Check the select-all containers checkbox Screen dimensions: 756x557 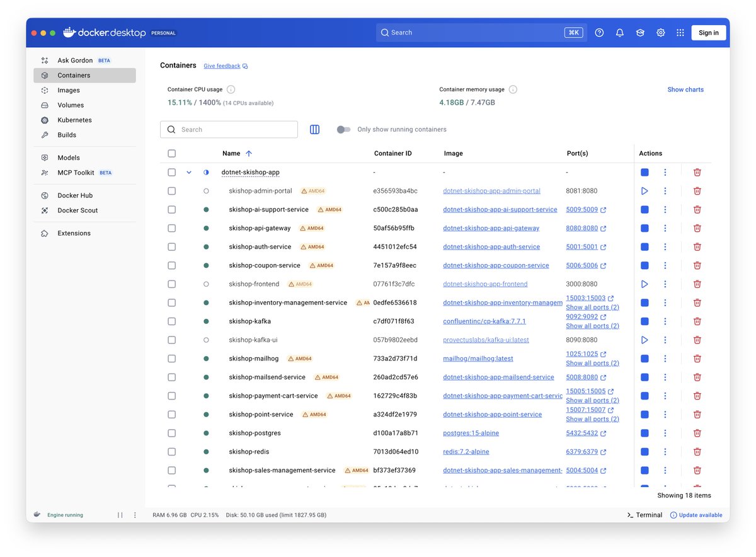click(172, 153)
